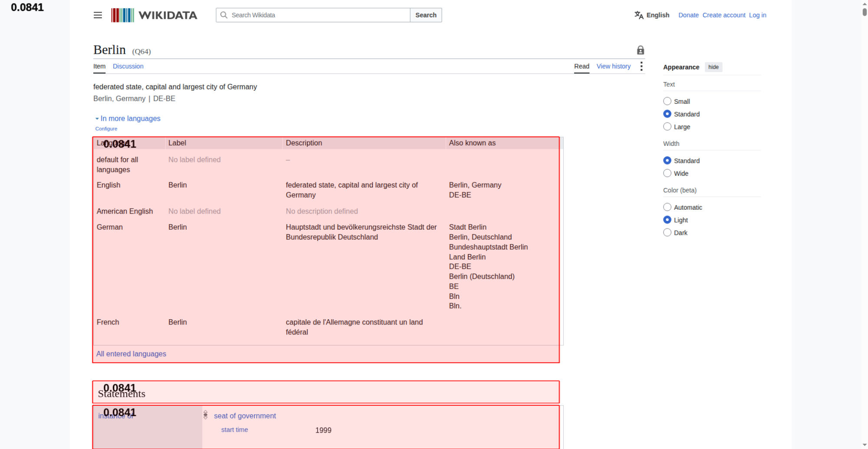Click the Description column header

(x=304, y=143)
